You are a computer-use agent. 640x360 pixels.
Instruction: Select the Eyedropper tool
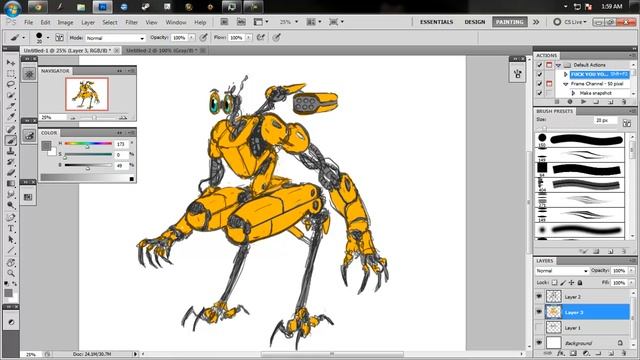pyautogui.click(x=11, y=118)
